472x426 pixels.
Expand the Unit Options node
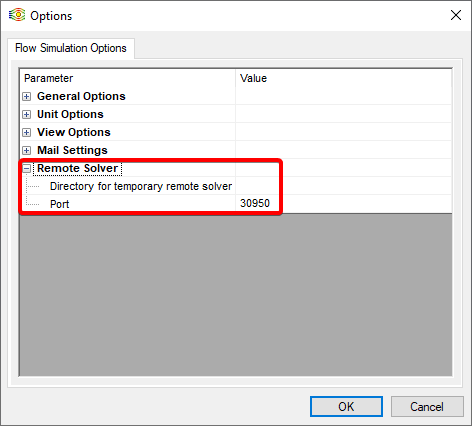point(26,115)
